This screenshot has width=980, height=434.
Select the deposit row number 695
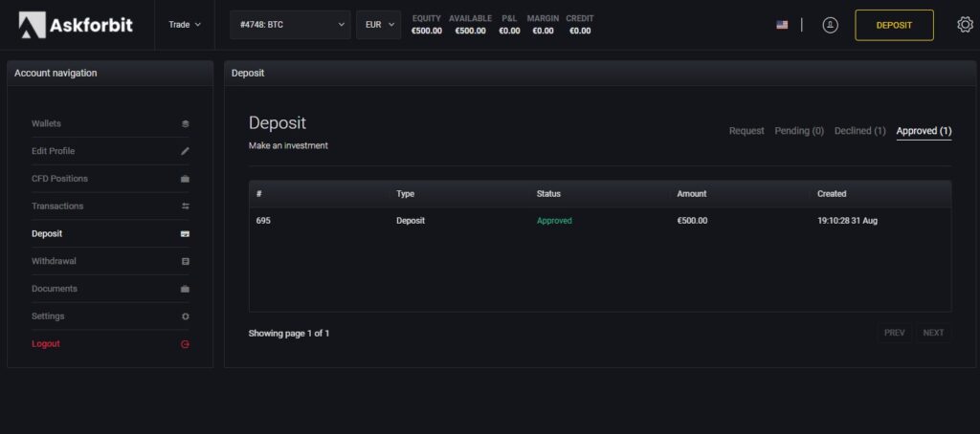(x=600, y=221)
